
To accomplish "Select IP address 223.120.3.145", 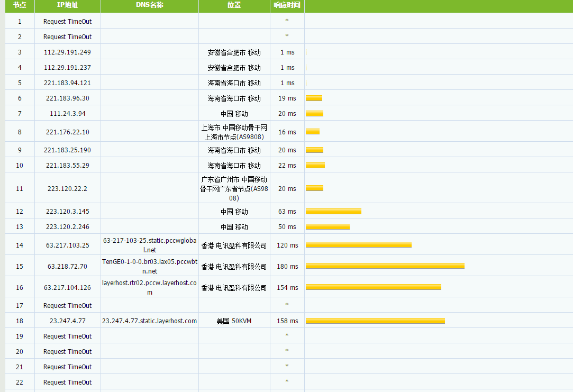I will [x=68, y=212].
